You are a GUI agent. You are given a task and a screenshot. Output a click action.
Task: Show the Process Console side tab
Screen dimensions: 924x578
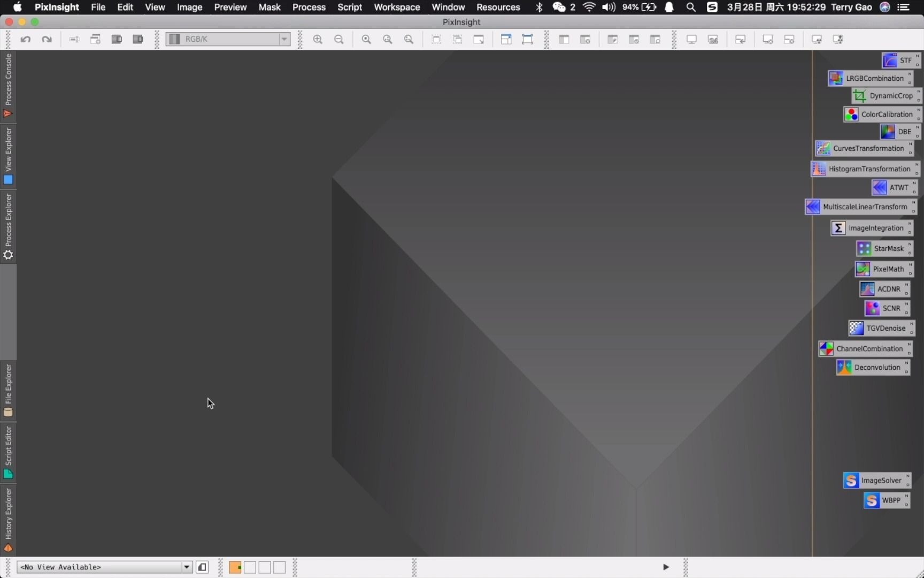click(x=8, y=86)
